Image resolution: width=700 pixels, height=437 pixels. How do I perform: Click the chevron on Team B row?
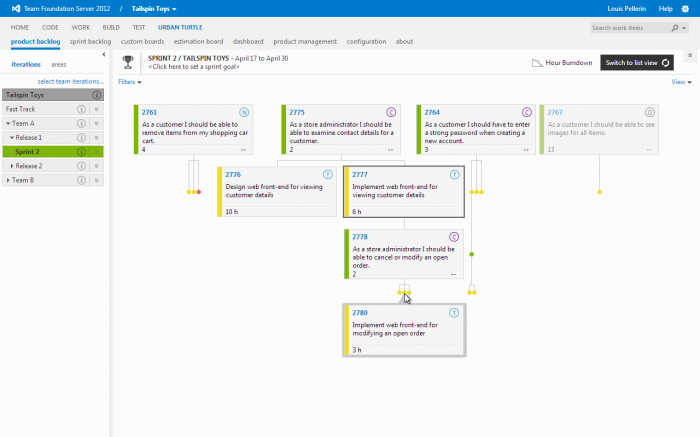coord(96,180)
